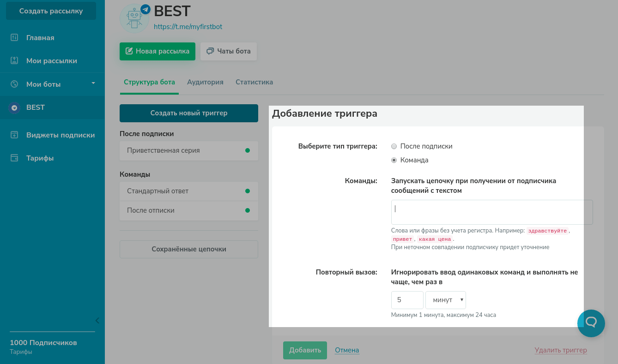Click the Минимум 1 минута, максимум 24 часа hint
Screen dimensions: 618x364
[443, 315]
